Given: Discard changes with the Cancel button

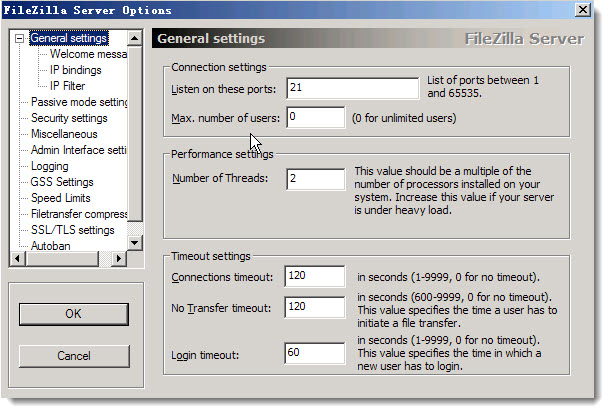Looking at the screenshot, I should tap(74, 356).
